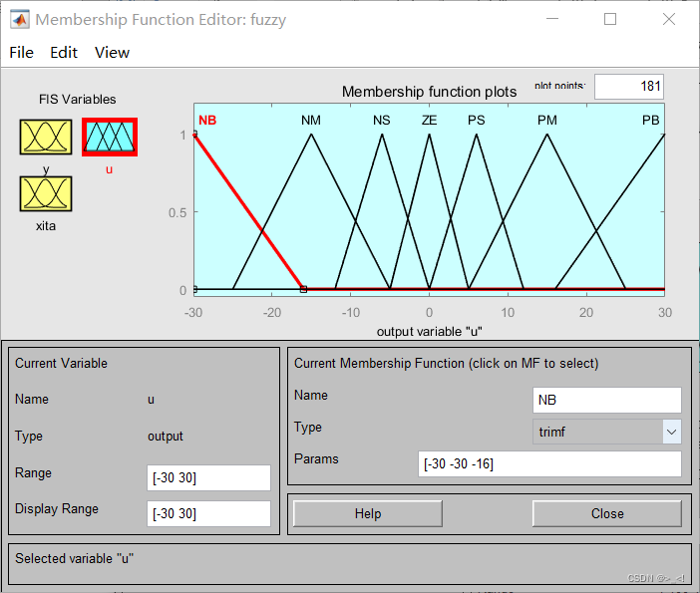
Task: Click the FIS Variables heading
Action: 77,99
